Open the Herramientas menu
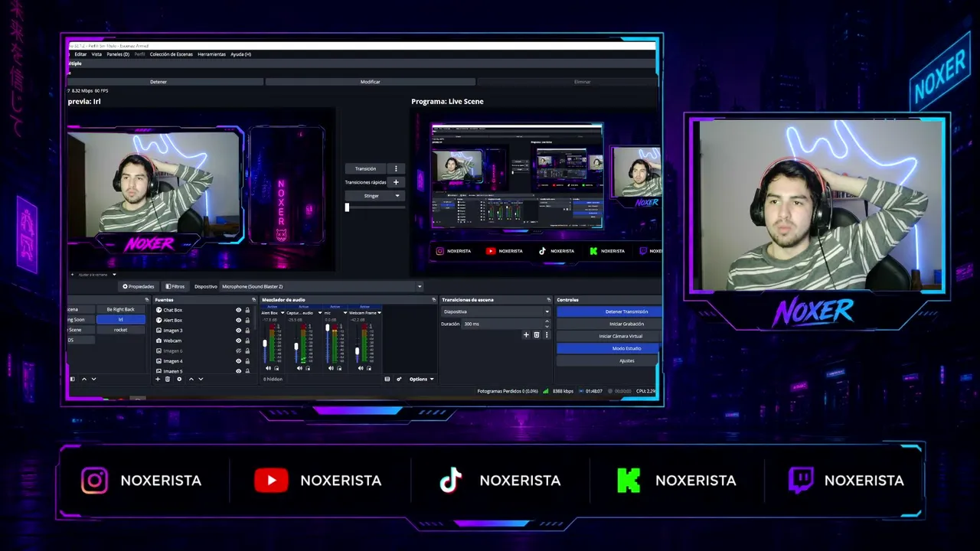Viewport: 980px width, 551px height. (x=211, y=54)
